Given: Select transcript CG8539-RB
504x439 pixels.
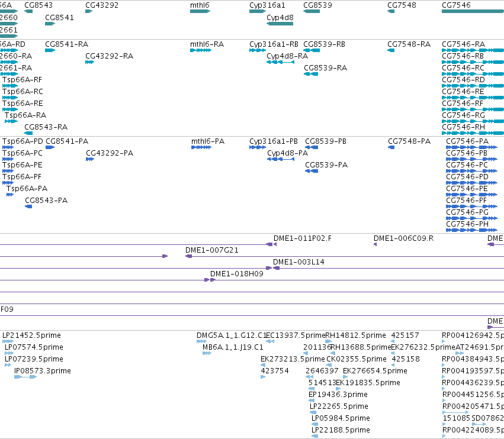Looking at the screenshot, I should click(x=325, y=44).
